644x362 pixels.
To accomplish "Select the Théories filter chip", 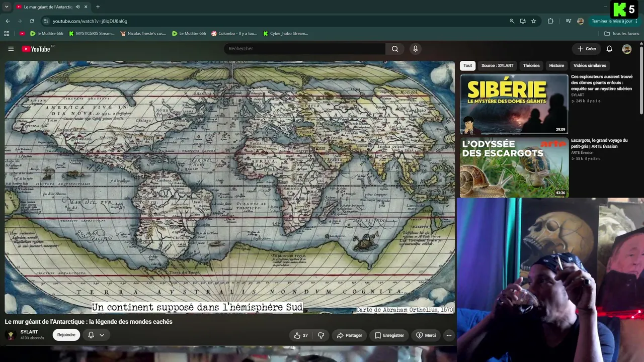I will point(531,66).
